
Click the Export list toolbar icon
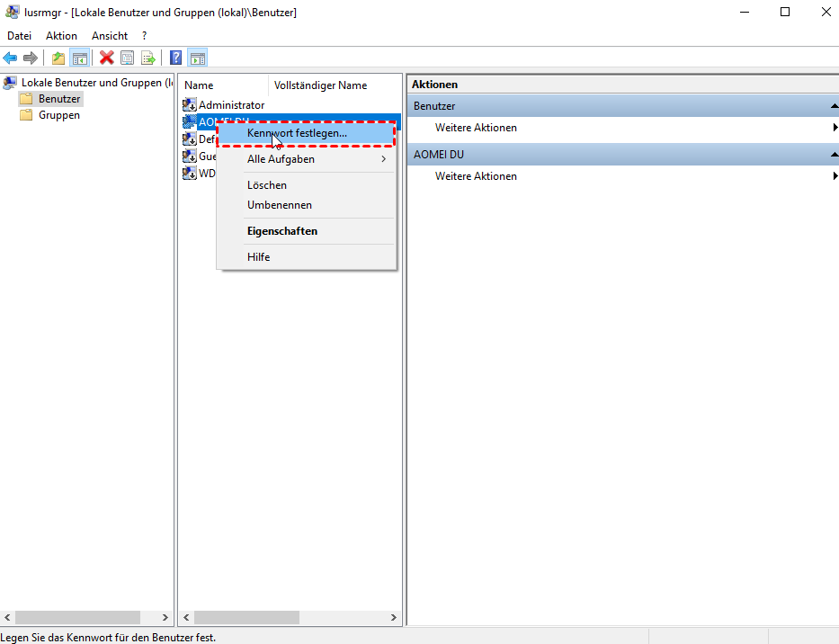[148, 58]
